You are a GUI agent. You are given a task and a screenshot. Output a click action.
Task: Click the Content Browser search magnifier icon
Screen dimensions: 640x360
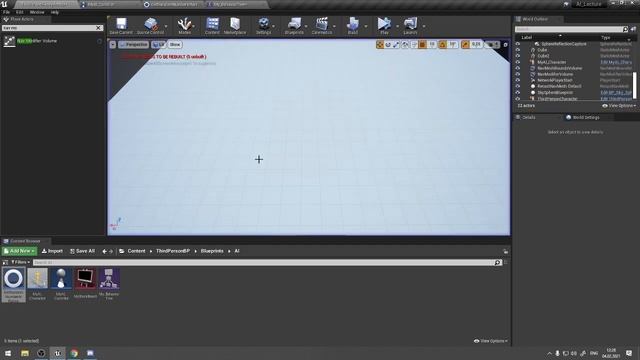(x=498, y=262)
